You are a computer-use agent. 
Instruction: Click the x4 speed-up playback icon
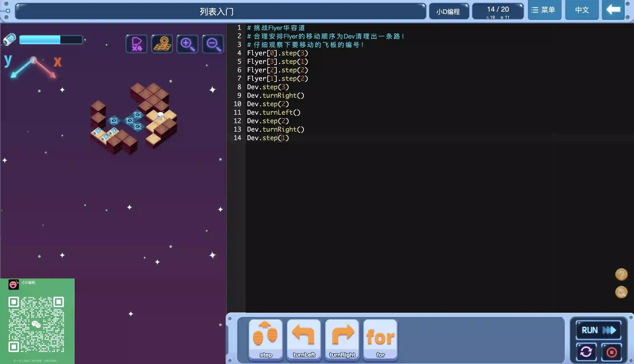click(136, 44)
